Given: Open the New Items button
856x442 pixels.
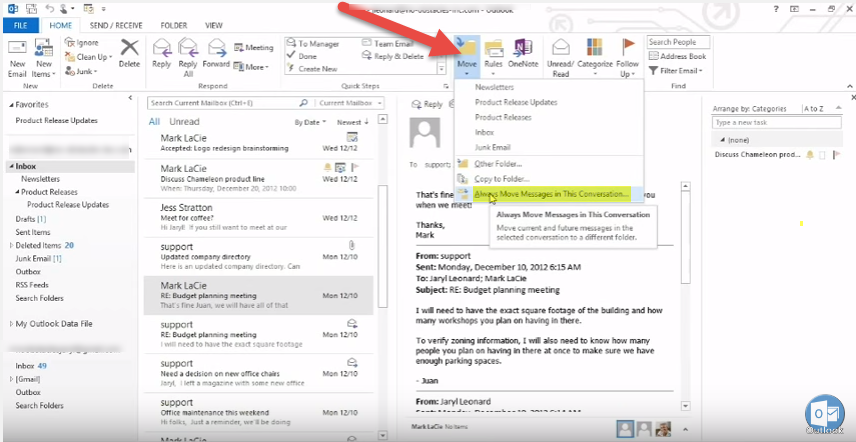Looking at the screenshot, I should pos(43,59).
